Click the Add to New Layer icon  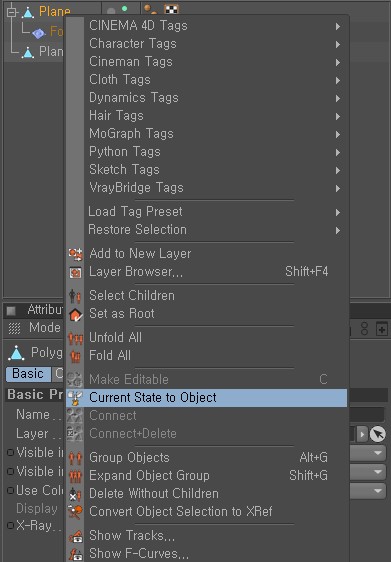(75, 254)
